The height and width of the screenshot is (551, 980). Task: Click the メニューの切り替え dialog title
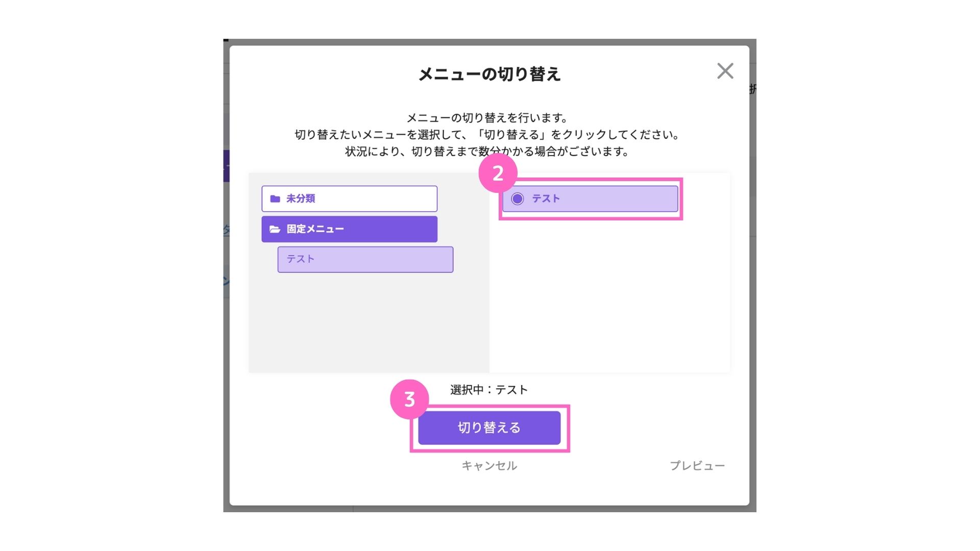[x=489, y=74]
